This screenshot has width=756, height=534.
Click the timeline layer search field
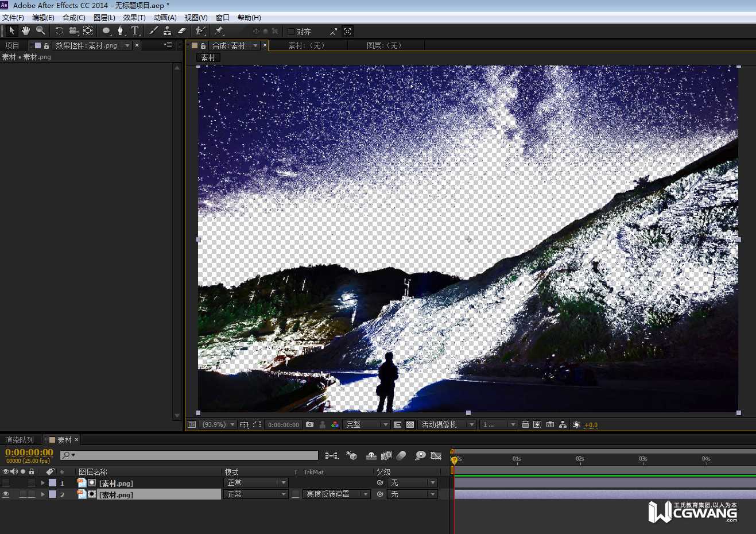coord(195,455)
